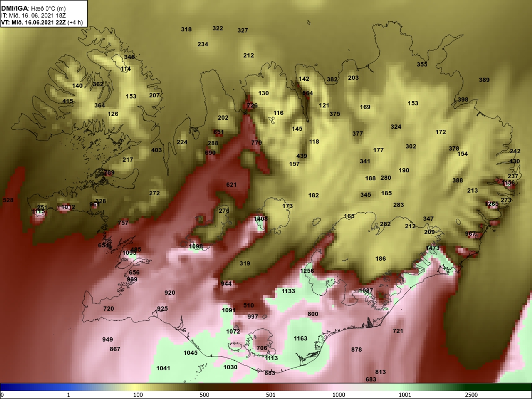Viewport: 532px width, 399px height.
Task: Click the value 1265 on the east coast
Action: [492, 204]
